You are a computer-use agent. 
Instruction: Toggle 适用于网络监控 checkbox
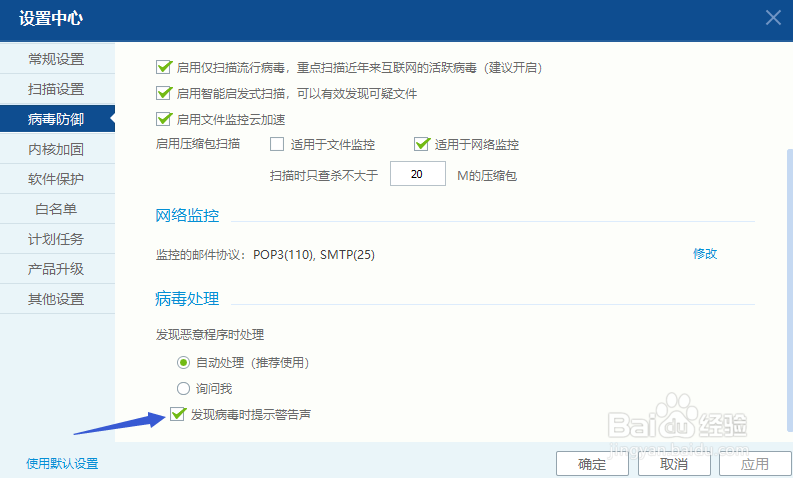[x=422, y=144]
